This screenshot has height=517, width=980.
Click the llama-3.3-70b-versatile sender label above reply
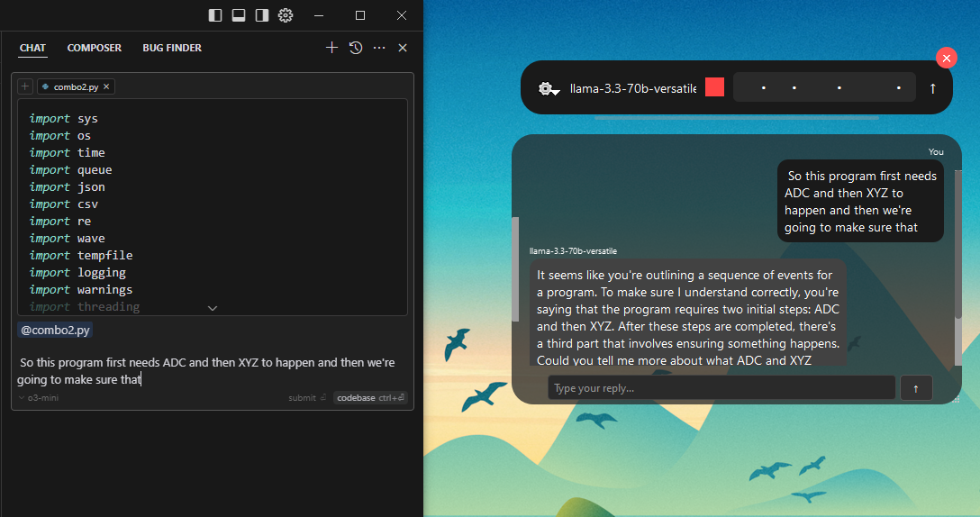(x=573, y=251)
